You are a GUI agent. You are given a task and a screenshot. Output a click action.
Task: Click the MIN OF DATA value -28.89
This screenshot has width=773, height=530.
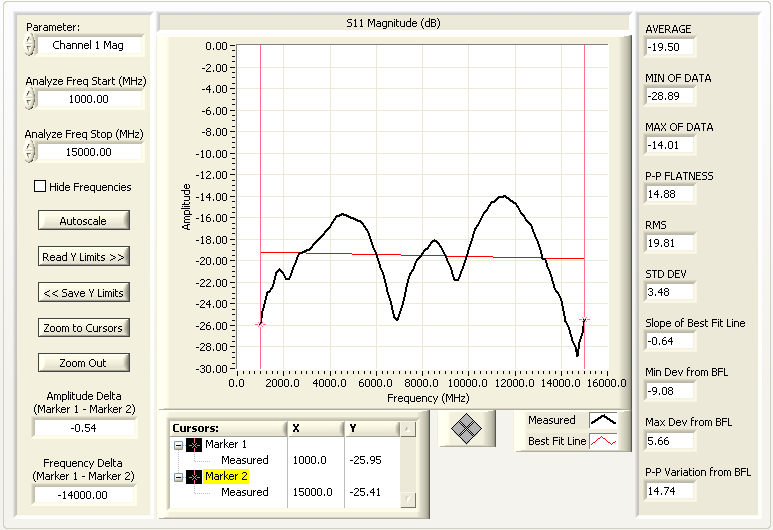[669, 96]
